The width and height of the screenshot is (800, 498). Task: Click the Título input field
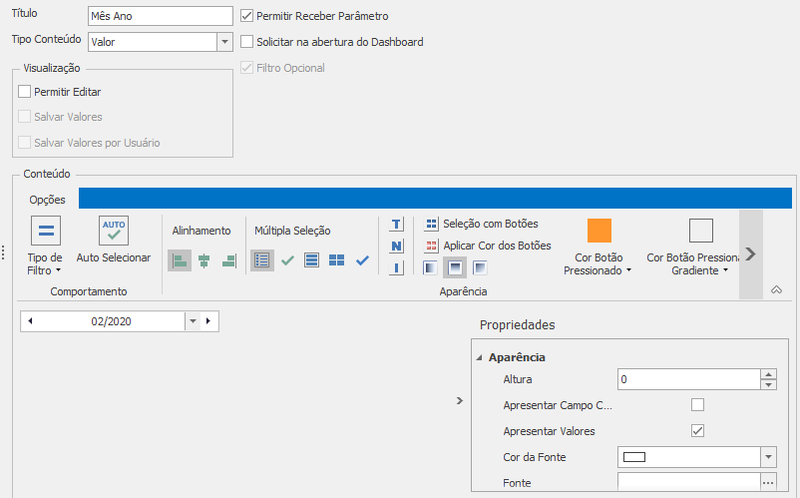point(160,16)
